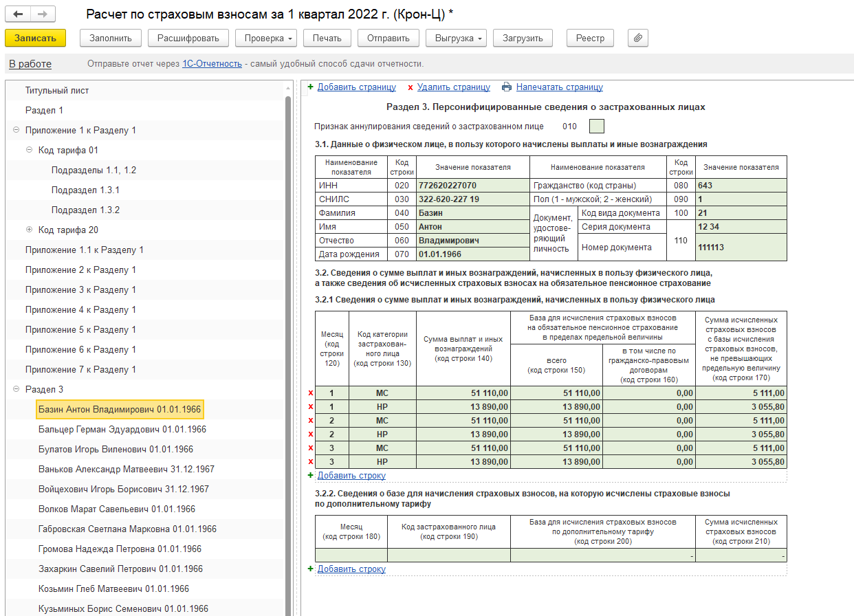The width and height of the screenshot is (854, 616).
Task: Collapse the Раздел 3 tree node
Action: [16, 389]
